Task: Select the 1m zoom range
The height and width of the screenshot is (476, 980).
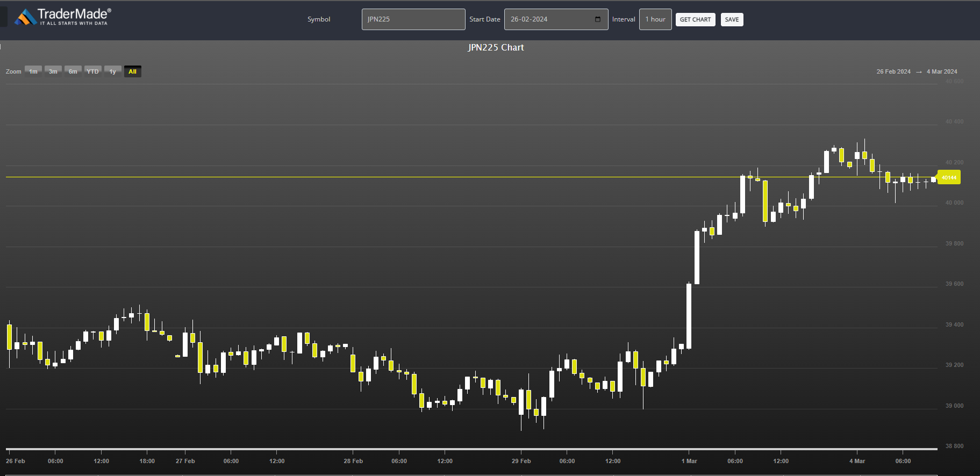Action: [x=33, y=71]
